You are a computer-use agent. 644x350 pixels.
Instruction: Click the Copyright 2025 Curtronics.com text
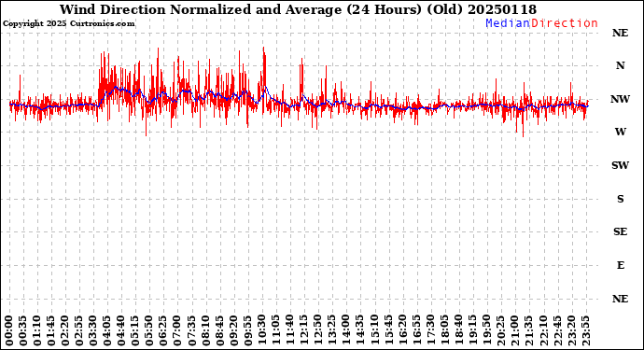tap(68, 24)
